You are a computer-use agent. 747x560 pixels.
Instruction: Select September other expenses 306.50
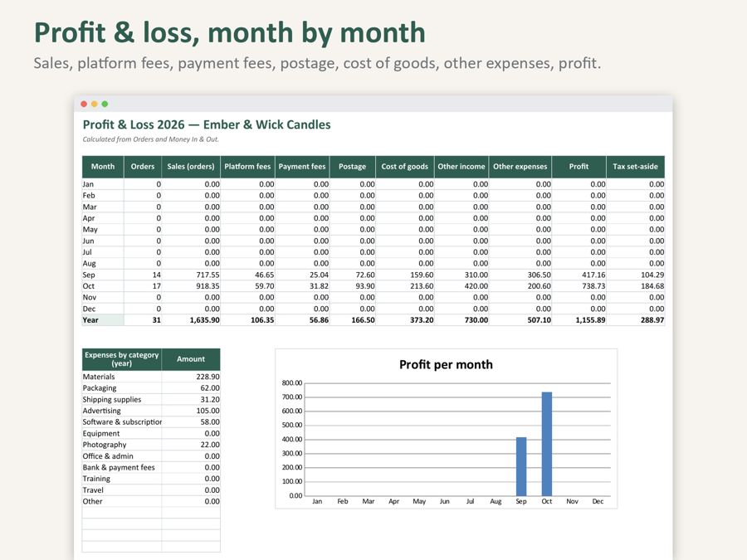(x=520, y=275)
